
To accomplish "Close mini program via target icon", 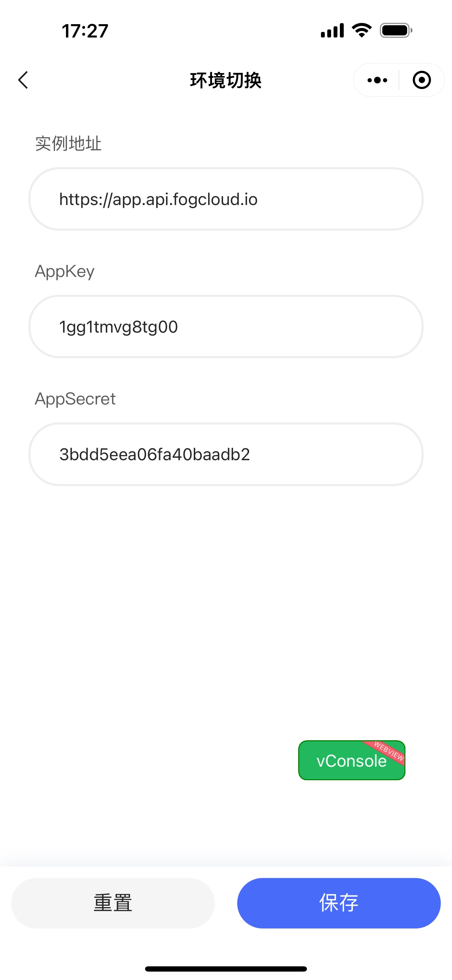I will 422,80.
